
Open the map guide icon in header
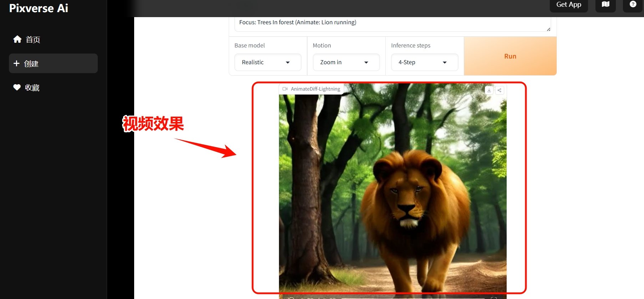pos(605,4)
